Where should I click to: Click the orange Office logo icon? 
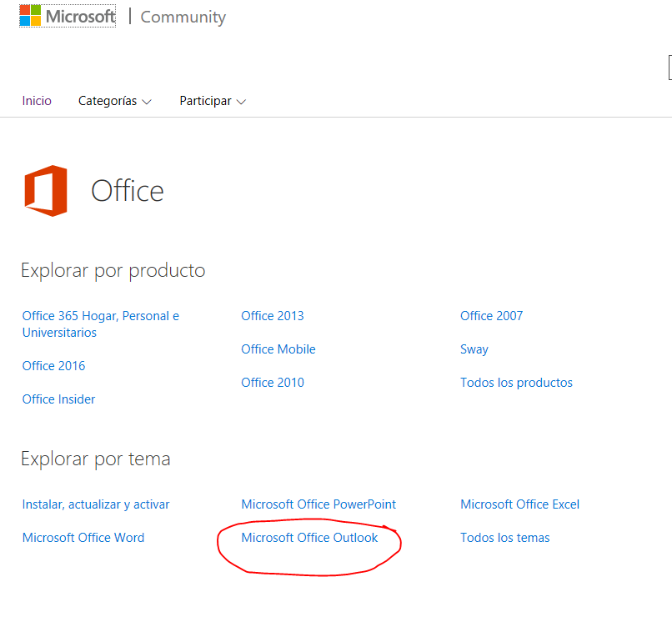46,191
